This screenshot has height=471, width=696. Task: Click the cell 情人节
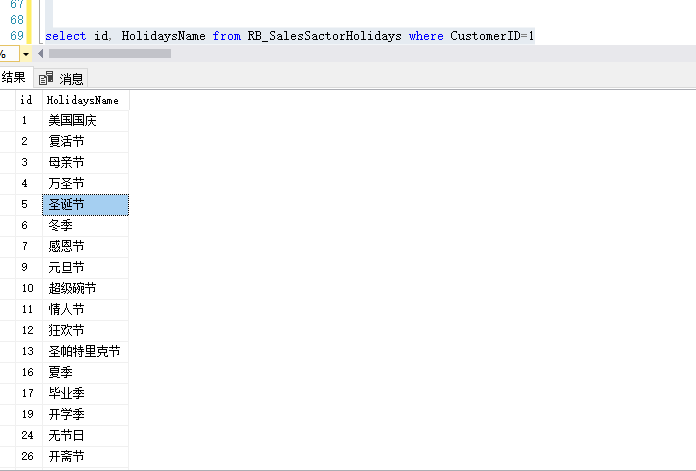click(x=86, y=309)
